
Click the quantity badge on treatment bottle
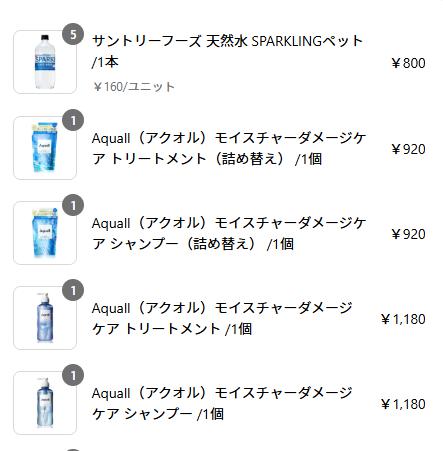pos(73,290)
